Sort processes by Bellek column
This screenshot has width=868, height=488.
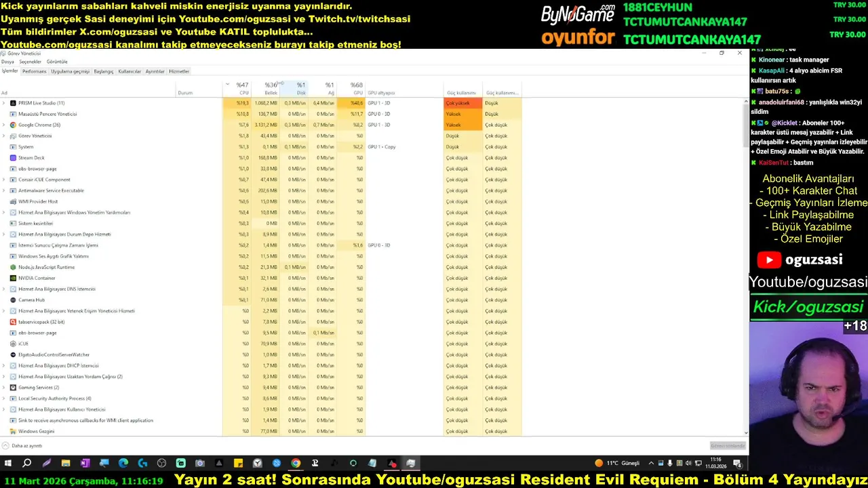(266, 89)
